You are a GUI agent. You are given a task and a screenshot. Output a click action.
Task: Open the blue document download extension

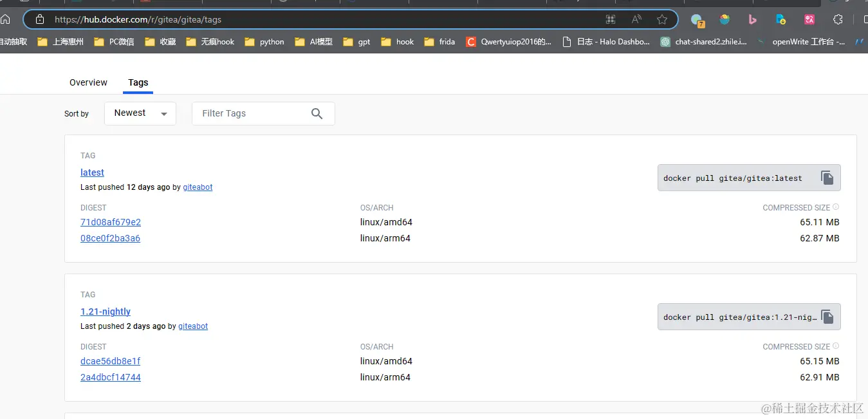[780, 19]
